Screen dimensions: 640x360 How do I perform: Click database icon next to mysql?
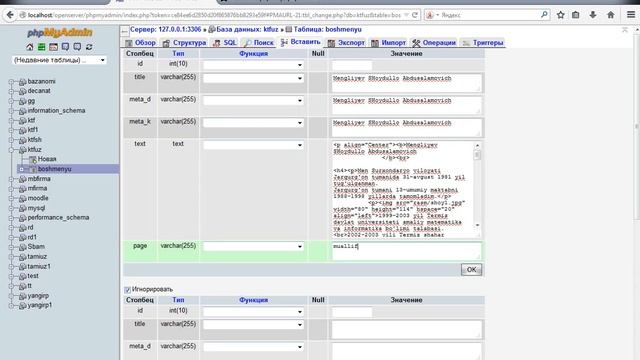tap(22, 208)
